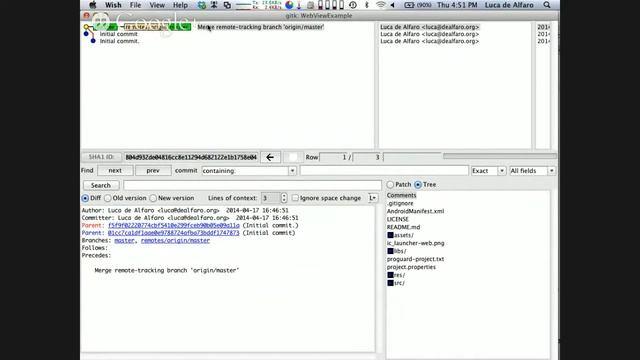Open the File menu

click(x=135, y=5)
